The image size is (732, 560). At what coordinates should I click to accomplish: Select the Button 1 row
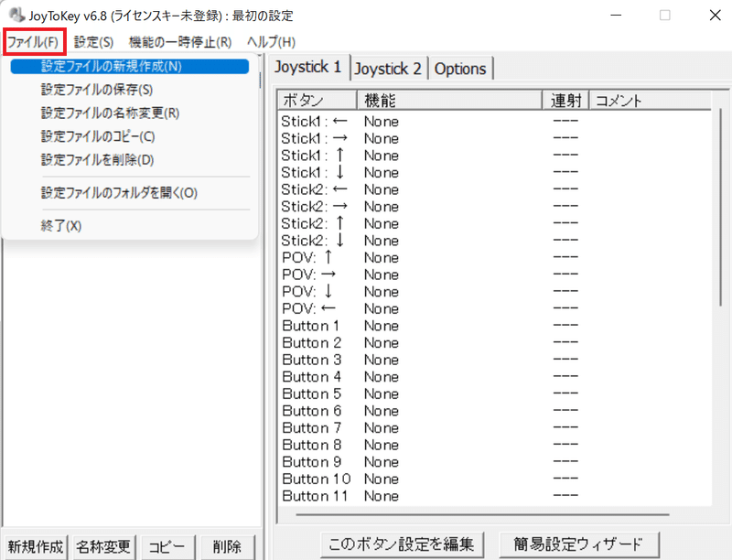point(495,326)
